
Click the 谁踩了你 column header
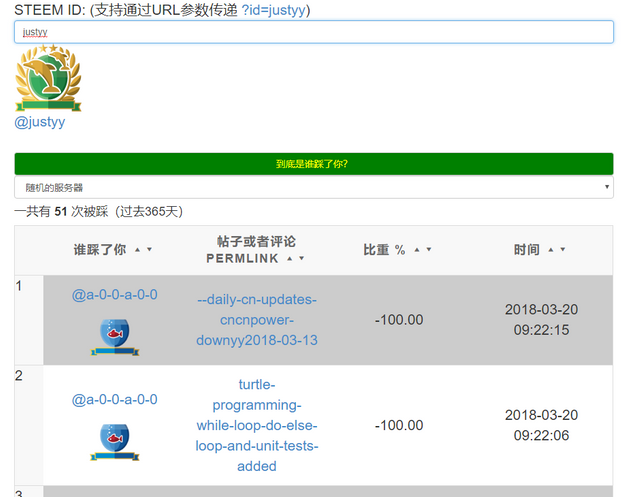(x=100, y=249)
